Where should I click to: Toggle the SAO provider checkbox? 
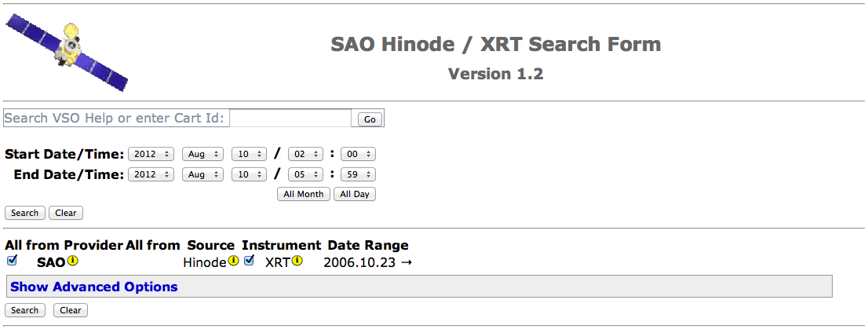[x=12, y=261]
